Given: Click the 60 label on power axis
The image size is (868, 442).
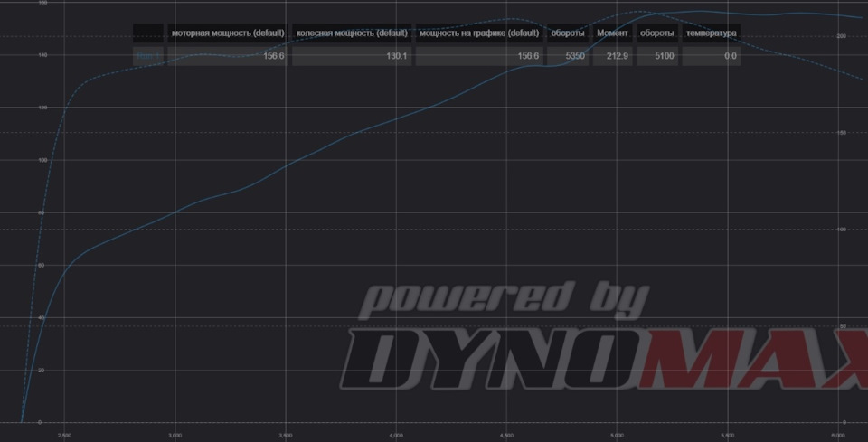Looking at the screenshot, I should click(x=43, y=265).
